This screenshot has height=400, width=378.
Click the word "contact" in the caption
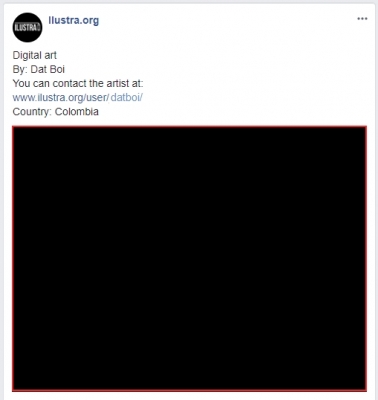[70, 83]
